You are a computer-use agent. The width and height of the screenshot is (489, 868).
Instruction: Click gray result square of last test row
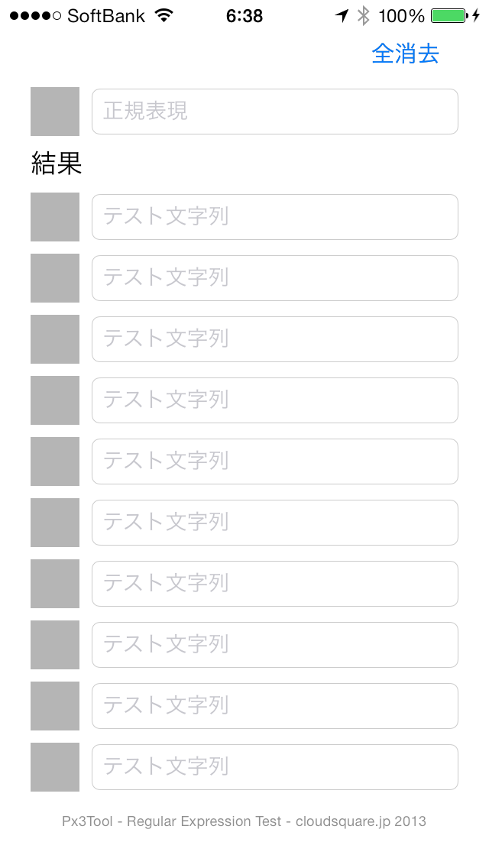point(55,767)
